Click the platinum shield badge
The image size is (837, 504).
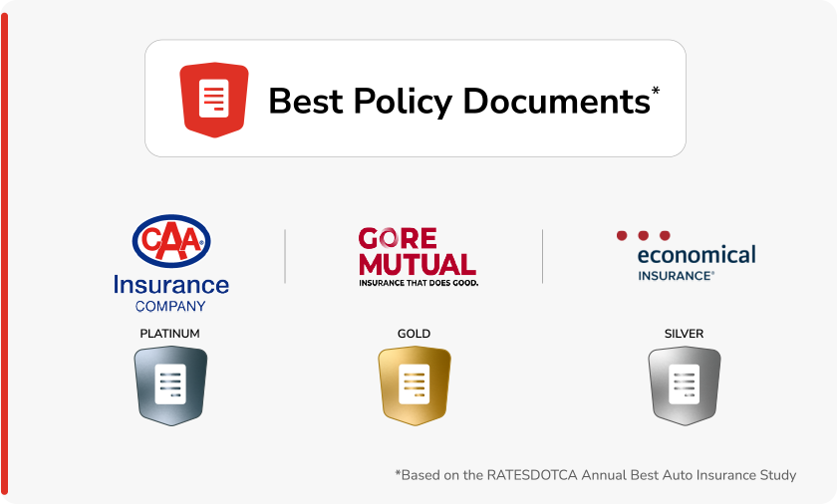click(x=170, y=385)
